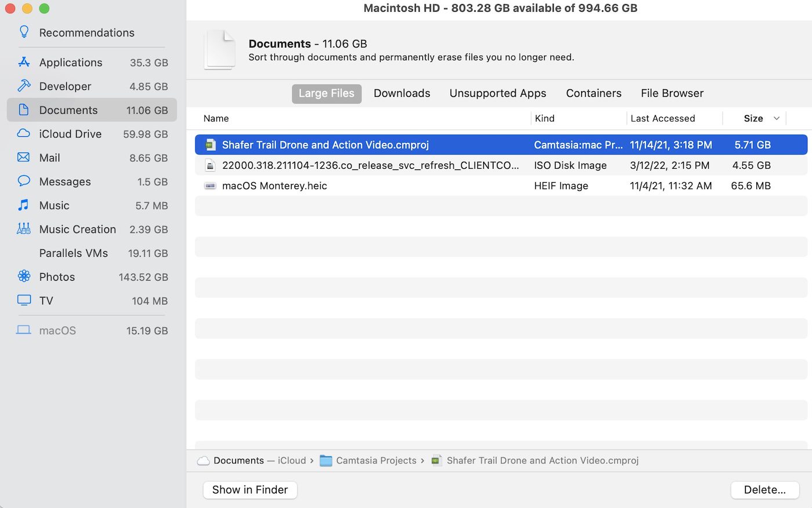Screen dimensions: 812x508
Task: Switch to the Downloads tab
Action: pyautogui.click(x=402, y=93)
